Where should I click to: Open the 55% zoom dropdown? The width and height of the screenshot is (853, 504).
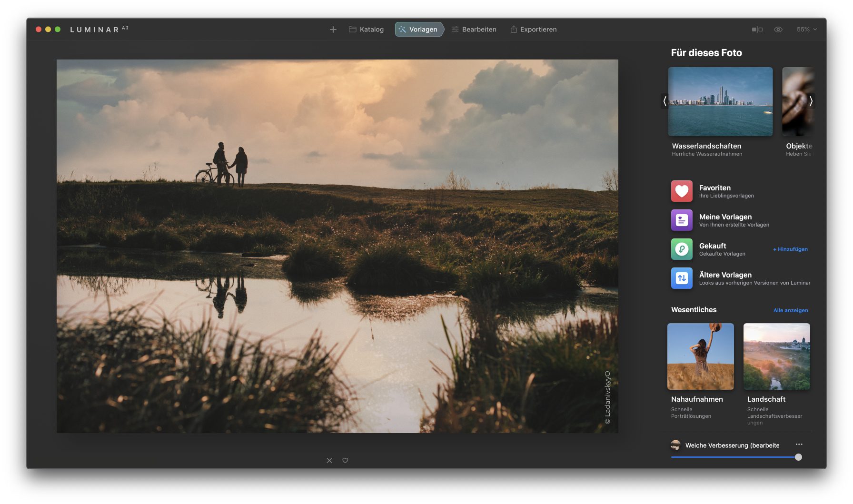tap(807, 30)
